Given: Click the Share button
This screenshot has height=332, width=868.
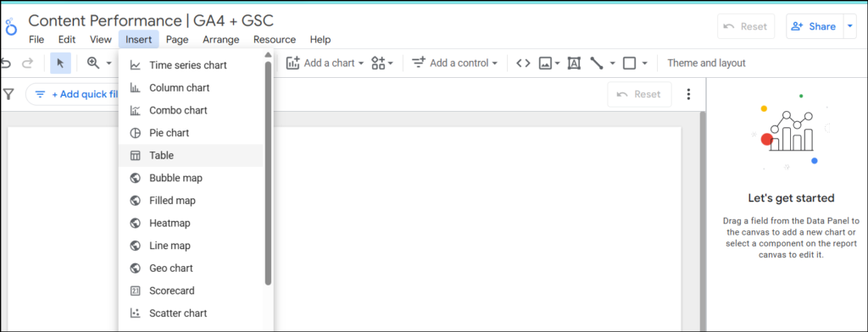Looking at the screenshot, I should (814, 26).
